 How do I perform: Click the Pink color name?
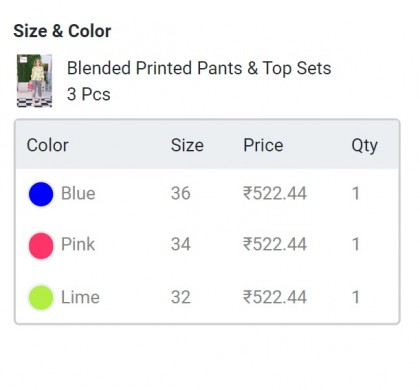(x=78, y=244)
